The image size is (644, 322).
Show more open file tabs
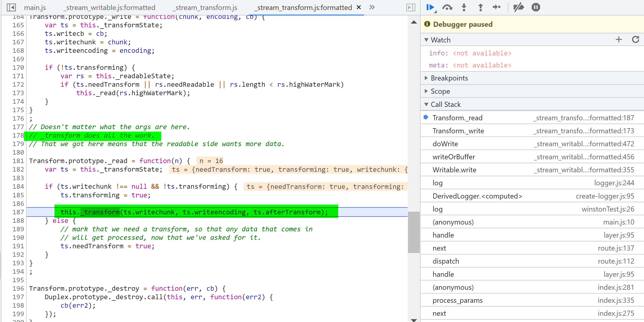click(x=372, y=8)
